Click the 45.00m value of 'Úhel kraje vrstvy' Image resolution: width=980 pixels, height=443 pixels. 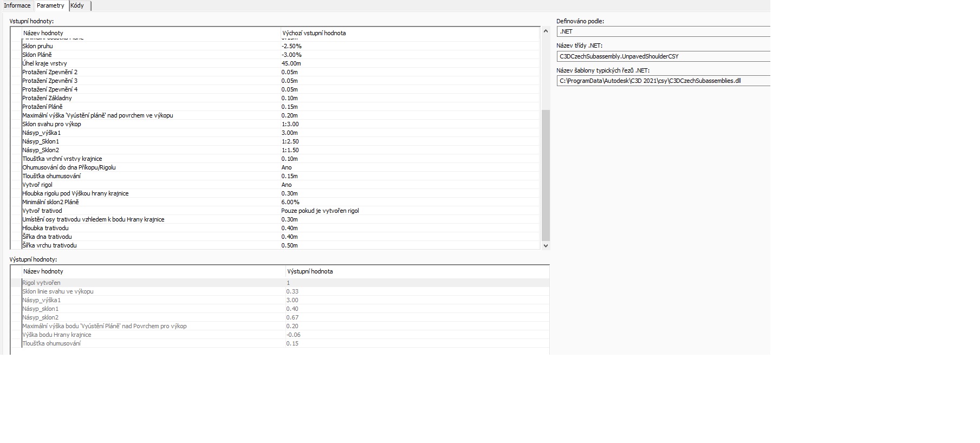point(291,63)
